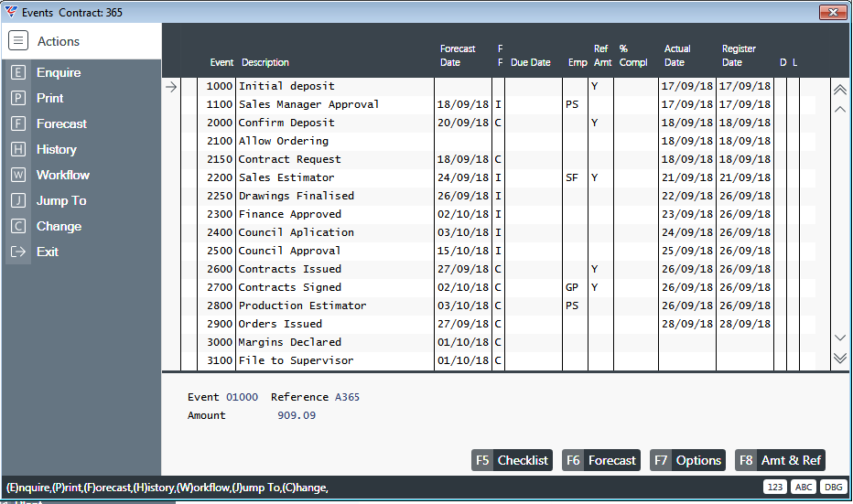Image resolution: width=853 pixels, height=504 pixels.
Task: Click forecast date 15/10/18 cell
Action: pyautogui.click(x=463, y=251)
